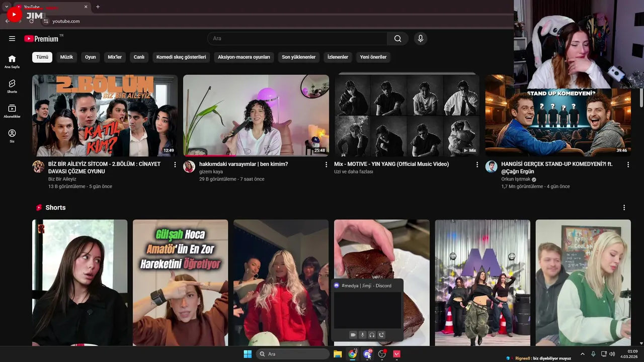Open the Siz sidebar section
644x362 pixels.
click(12, 136)
